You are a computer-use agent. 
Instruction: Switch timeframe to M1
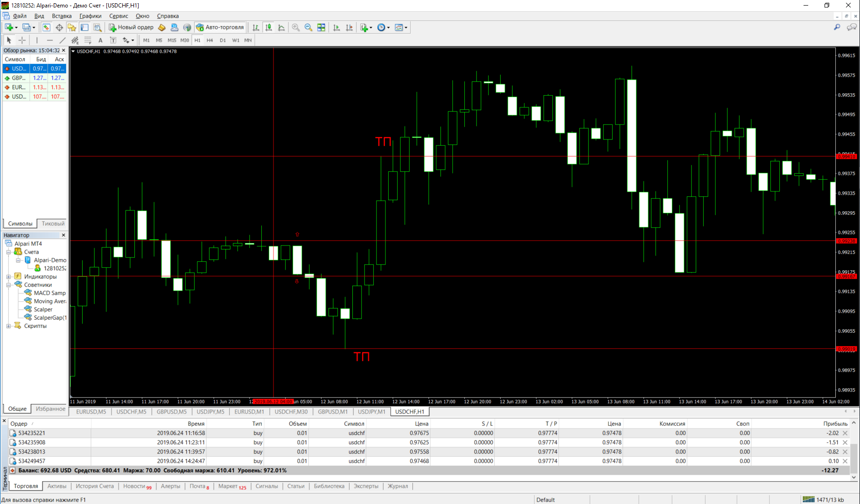pyautogui.click(x=147, y=40)
